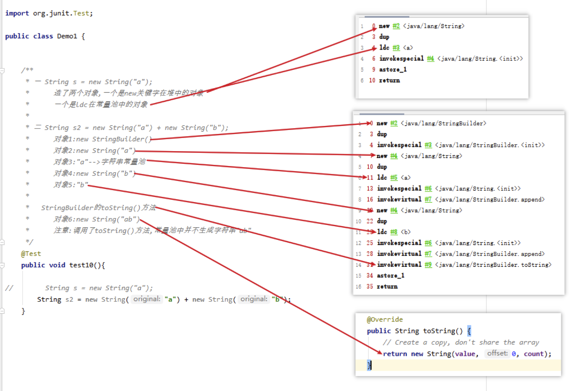Open #8 <b> ldc constant link
This screenshot has height=391, width=588.
(x=394, y=232)
